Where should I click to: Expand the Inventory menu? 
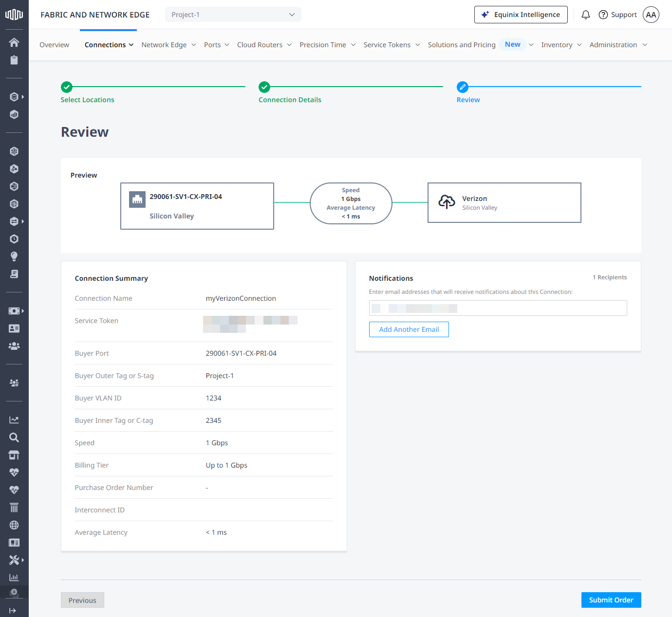(x=561, y=45)
